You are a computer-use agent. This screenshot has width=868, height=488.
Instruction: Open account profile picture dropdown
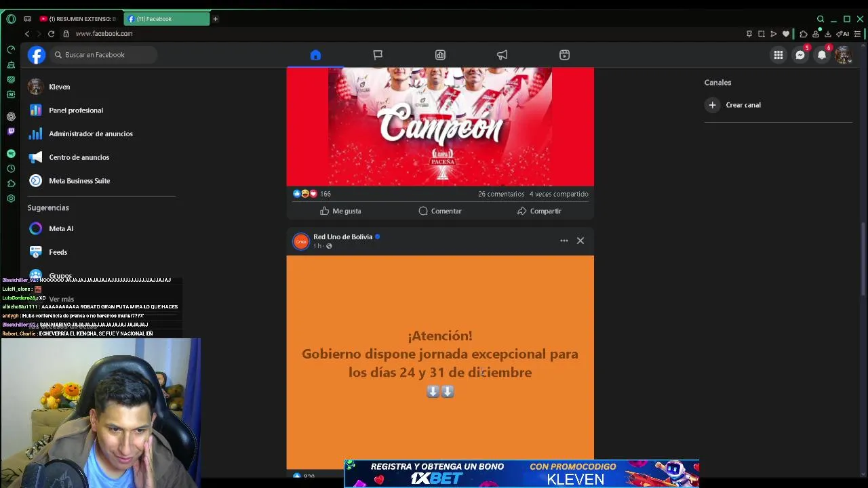point(843,55)
